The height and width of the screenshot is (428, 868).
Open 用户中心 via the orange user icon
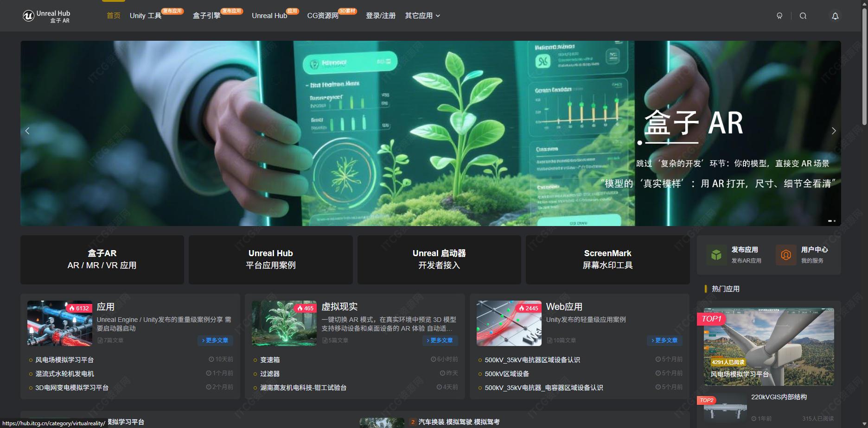(x=787, y=254)
